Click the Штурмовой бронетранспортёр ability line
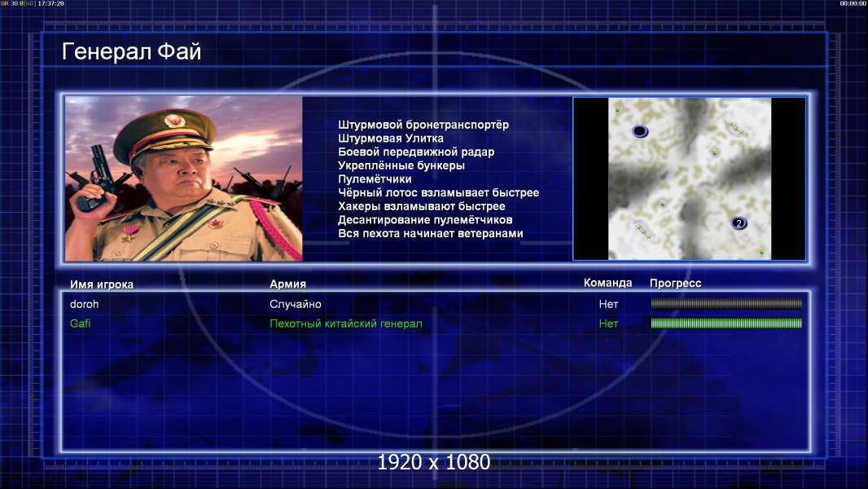 [x=423, y=125]
